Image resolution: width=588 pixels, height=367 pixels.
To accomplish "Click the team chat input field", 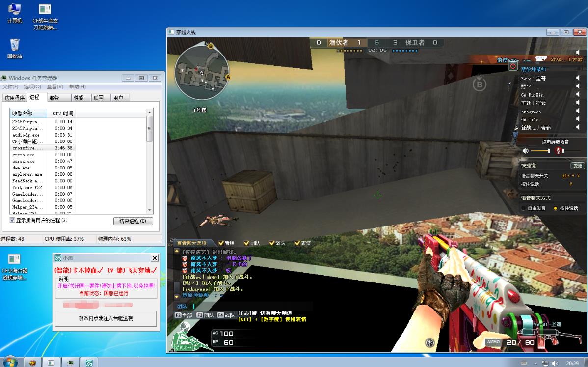I will coord(252,306).
